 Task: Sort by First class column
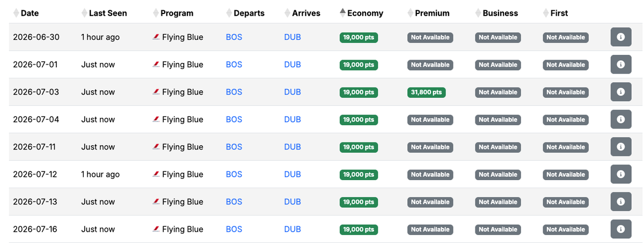point(555,13)
